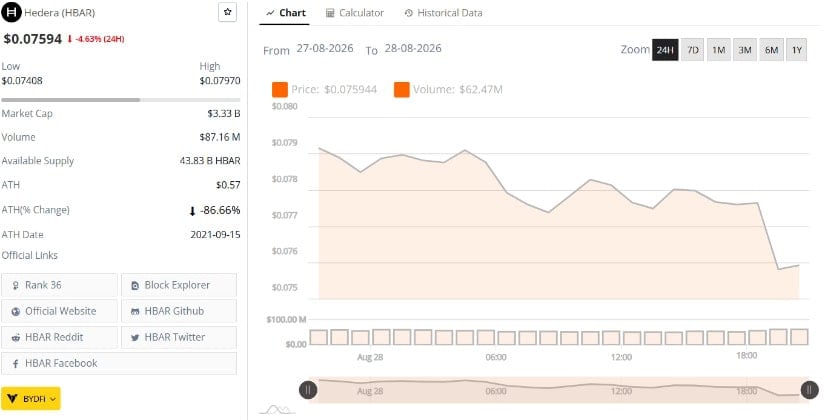This screenshot has width=825, height=420.
Task: Set the chart zoom to 7D
Action: coord(693,50)
